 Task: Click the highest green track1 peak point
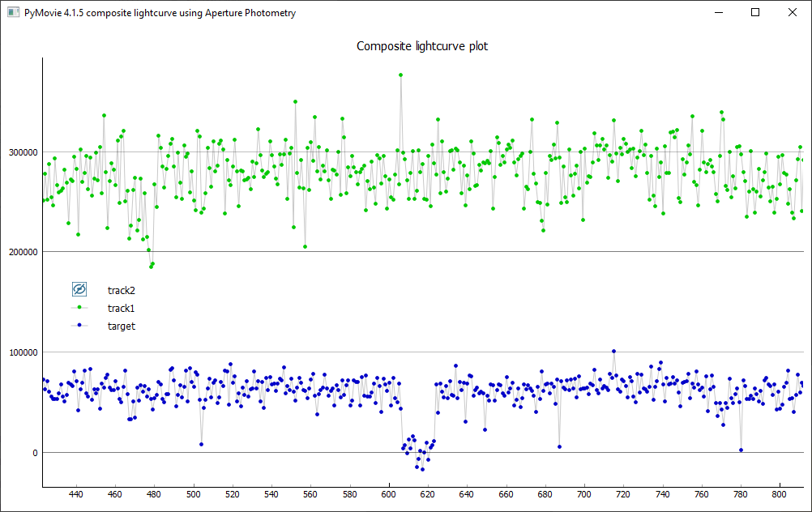tap(400, 75)
